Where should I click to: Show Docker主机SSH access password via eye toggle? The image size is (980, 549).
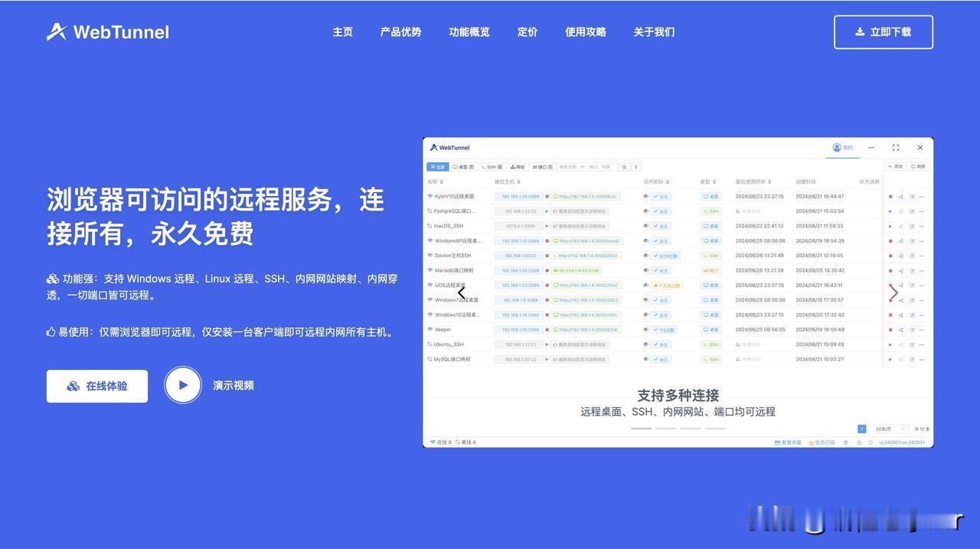coord(645,253)
